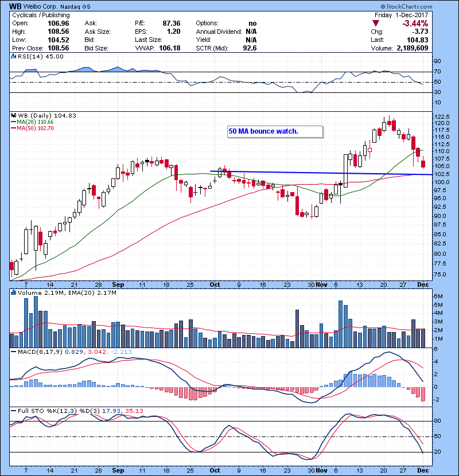Click the Volume figure 2,189,609
Screen dimensions: 459x476
point(412,48)
